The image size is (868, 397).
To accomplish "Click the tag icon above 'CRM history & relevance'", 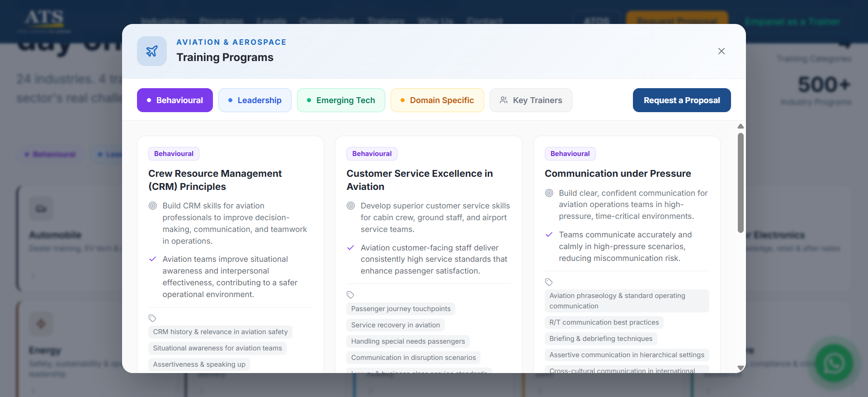I will 152,318.
